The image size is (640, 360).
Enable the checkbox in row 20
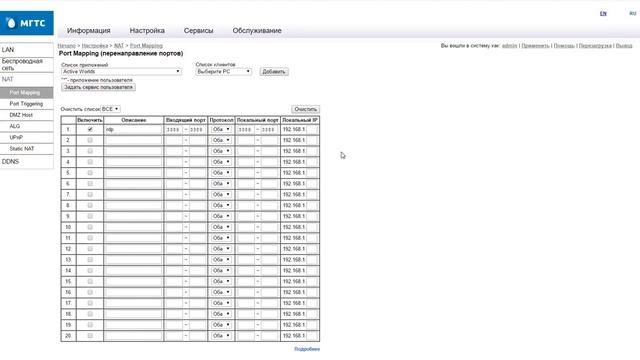click(90, 336)
